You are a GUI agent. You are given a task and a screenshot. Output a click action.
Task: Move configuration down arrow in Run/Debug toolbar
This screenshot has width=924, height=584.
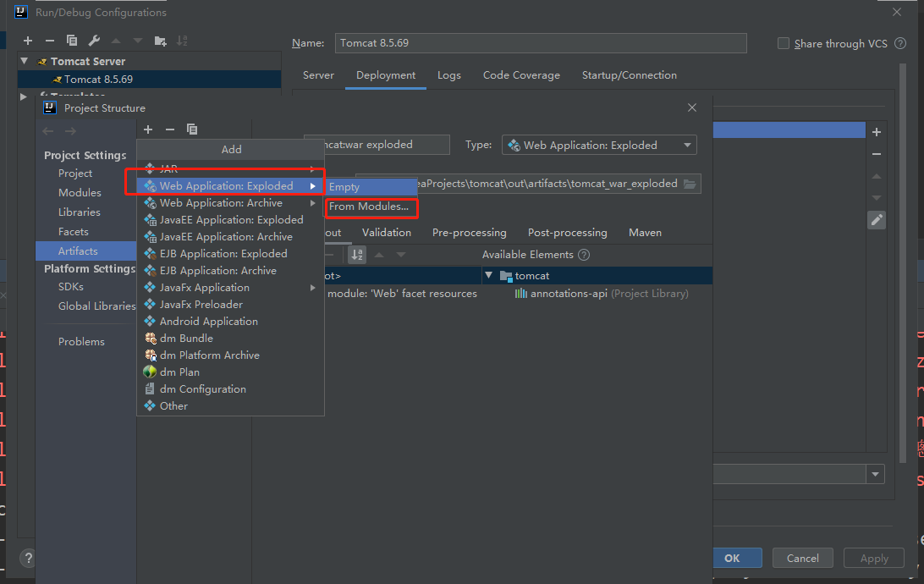pyautogui.click(x=138, y=41)
